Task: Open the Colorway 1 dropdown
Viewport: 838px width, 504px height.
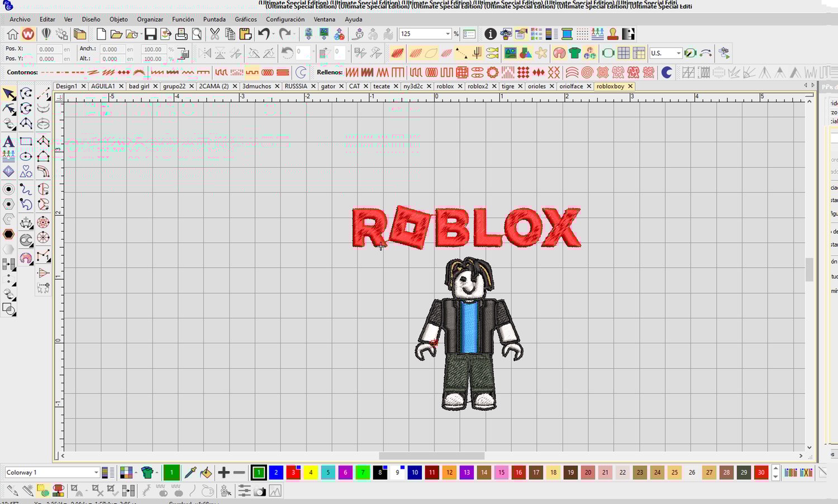Action: [x=96, y=473]
